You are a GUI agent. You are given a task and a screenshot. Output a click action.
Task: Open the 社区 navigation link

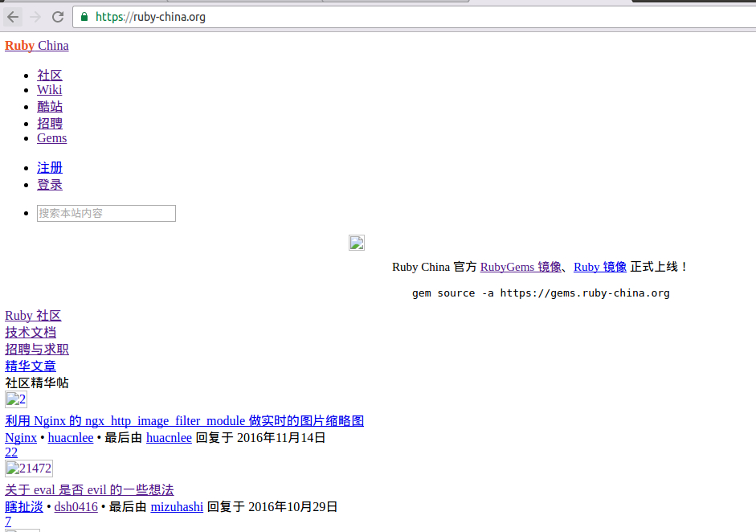click(50, 76)
